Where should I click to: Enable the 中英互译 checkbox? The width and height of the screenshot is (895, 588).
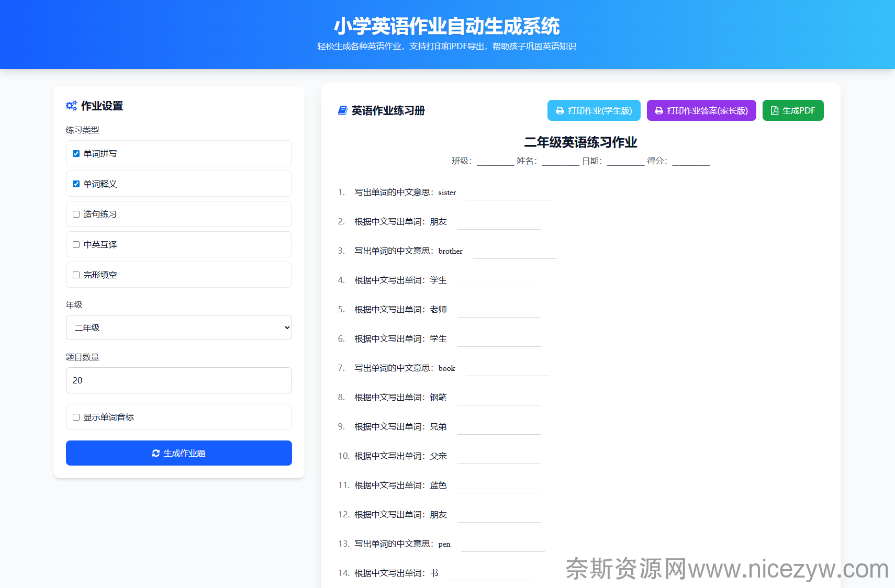point(76,245)
